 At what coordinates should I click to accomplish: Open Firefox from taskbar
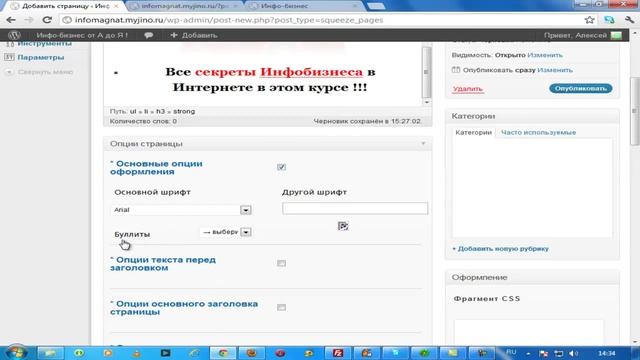(x=251, y=353)
